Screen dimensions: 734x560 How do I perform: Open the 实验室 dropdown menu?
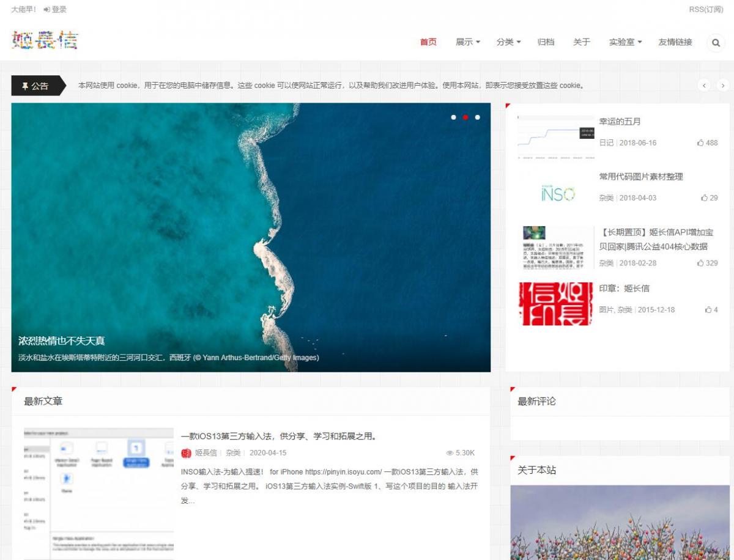[x=625, y=42]
